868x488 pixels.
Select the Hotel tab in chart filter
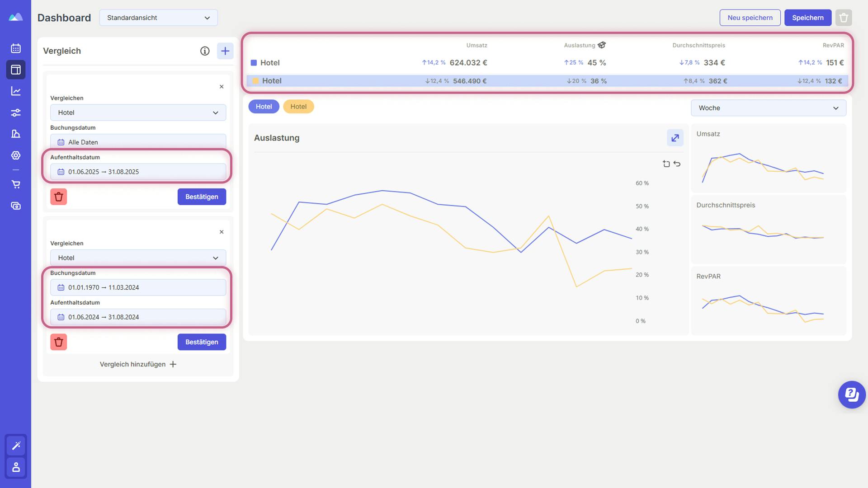click(x=264, y=106)
